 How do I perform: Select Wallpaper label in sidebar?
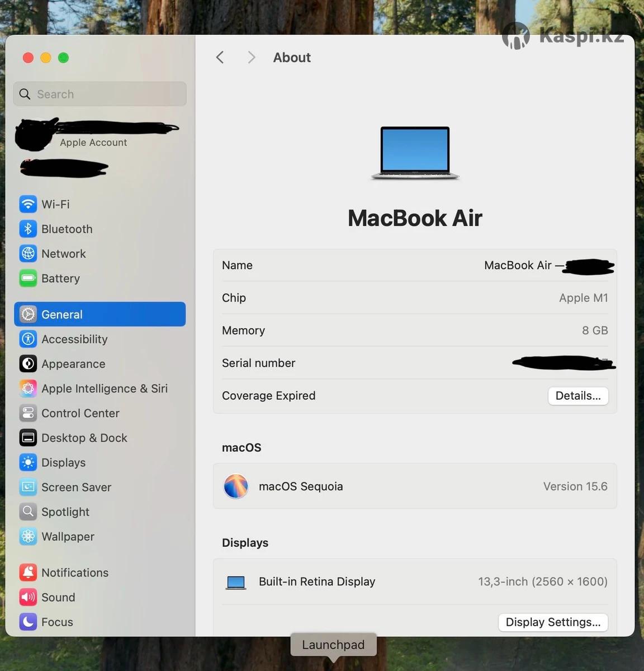pyautogui.click(x=68, y=536)
